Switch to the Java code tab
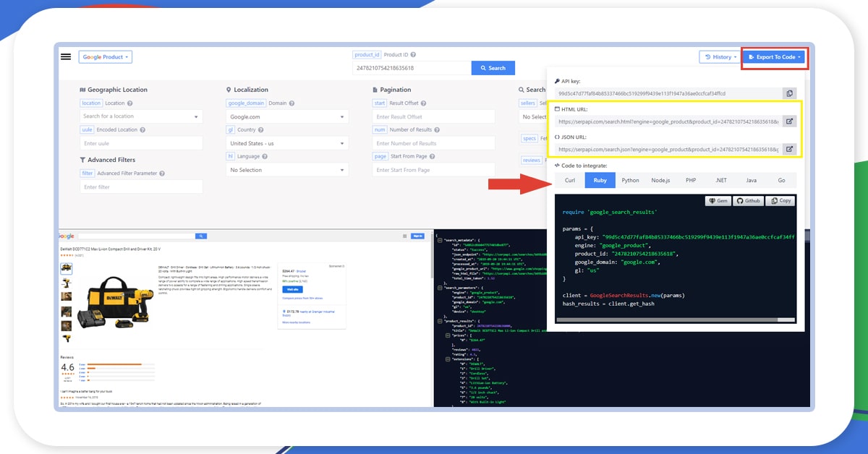 (x=751, y=180)
